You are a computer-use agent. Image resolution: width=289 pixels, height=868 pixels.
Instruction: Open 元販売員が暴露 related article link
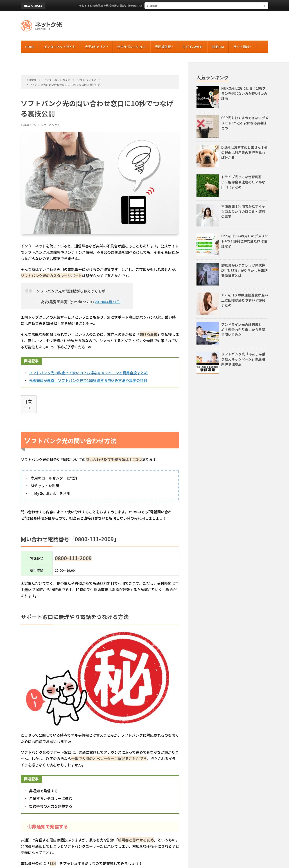[88, 381]
